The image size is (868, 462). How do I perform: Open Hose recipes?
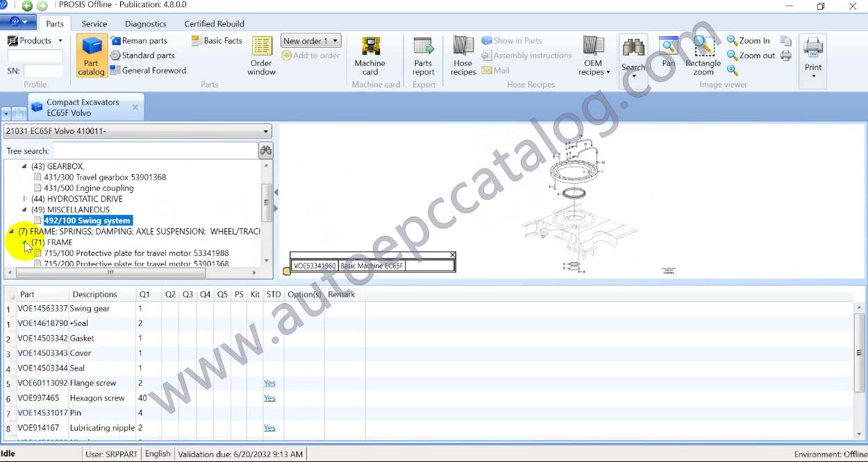[463, 55]
